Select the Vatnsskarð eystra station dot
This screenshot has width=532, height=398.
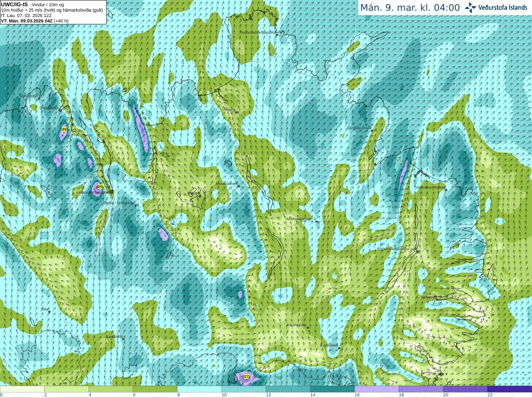pyautogui.click(x=446, y=190)
